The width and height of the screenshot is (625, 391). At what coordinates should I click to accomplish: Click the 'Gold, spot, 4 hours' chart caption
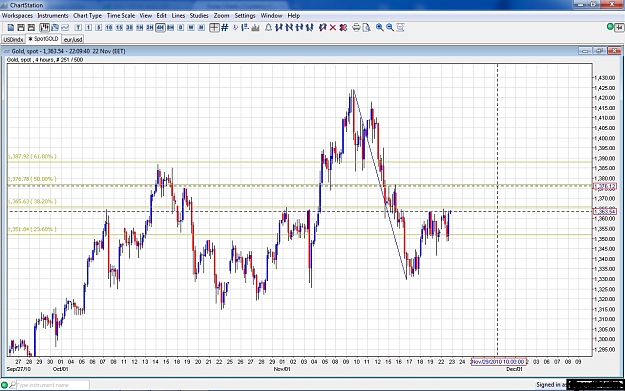(x=45, y=60)
